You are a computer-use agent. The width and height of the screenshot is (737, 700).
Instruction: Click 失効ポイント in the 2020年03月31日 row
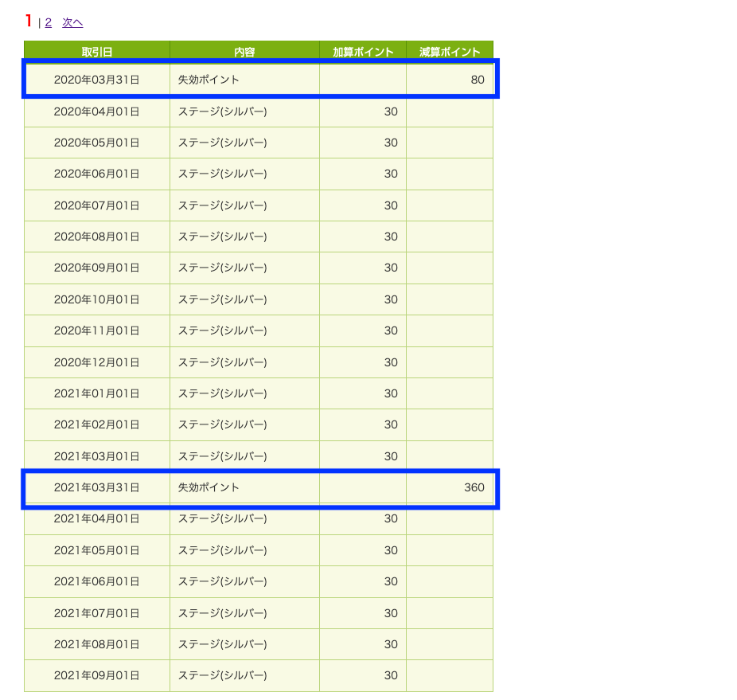[209, 80]
